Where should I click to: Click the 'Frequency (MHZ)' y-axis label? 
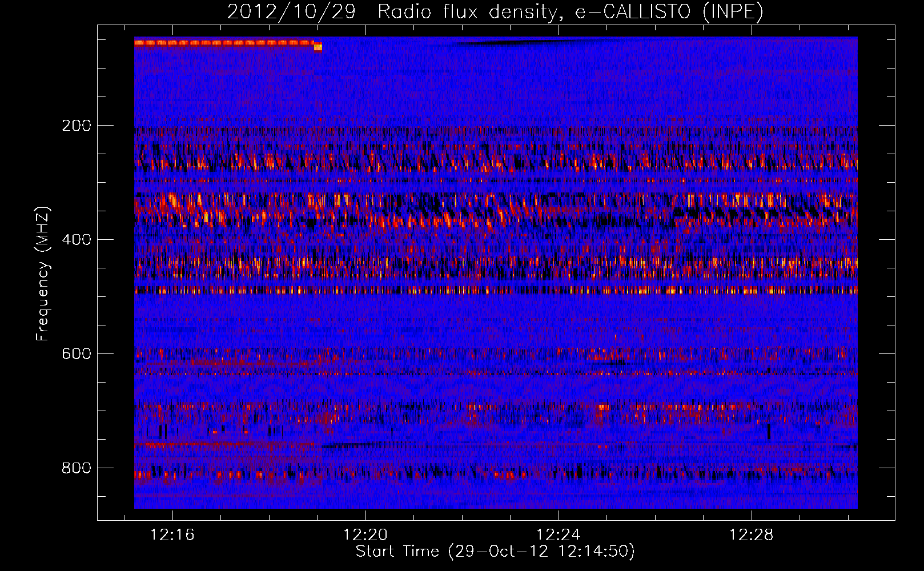(43, 274)
